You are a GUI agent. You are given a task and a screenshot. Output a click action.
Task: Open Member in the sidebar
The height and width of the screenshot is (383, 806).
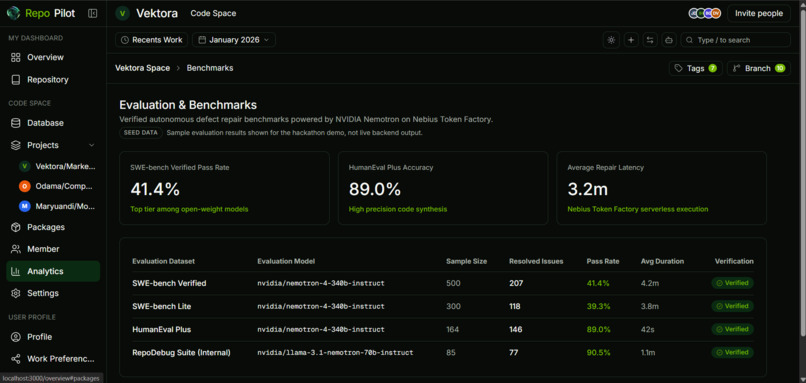pos(53,249)
